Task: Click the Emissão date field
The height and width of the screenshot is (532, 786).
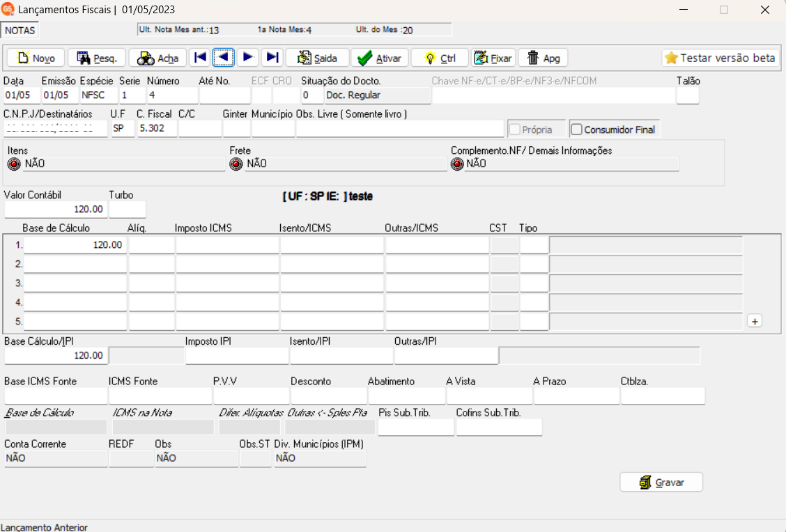Action: (60, 95)
